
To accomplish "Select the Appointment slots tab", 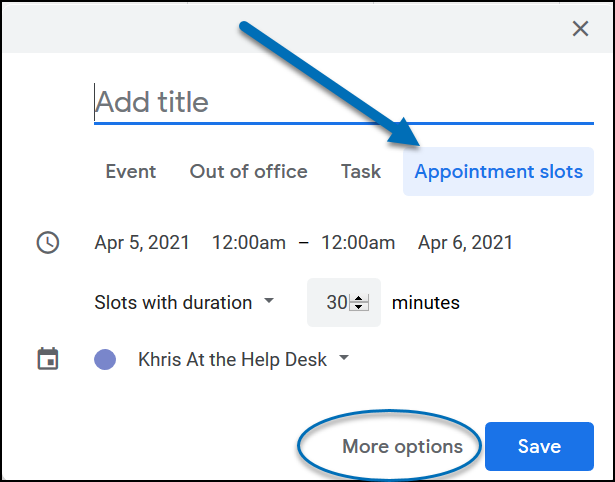I will coord(498,172).
